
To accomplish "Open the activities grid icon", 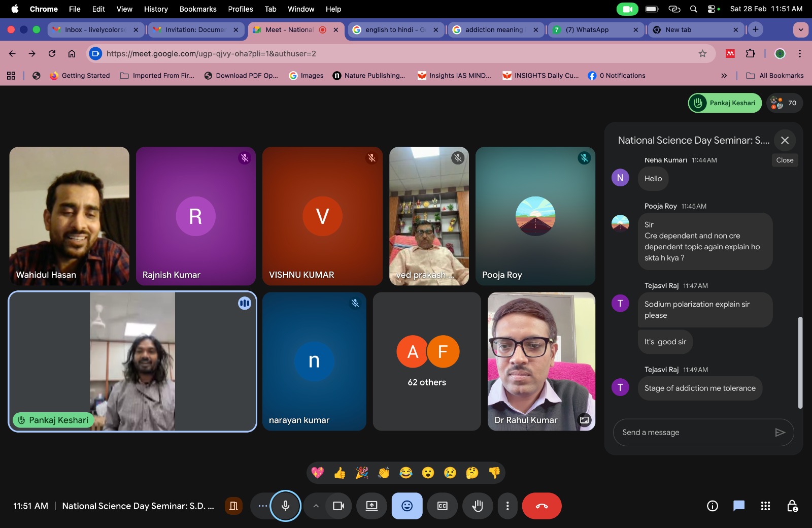I will point(765,506).
